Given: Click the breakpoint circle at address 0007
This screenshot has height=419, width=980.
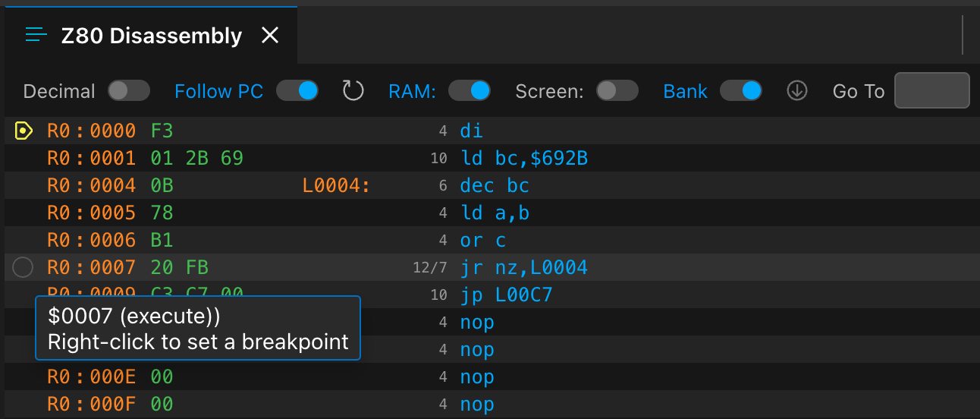Looking at the screenshot, I should point(24,267).
